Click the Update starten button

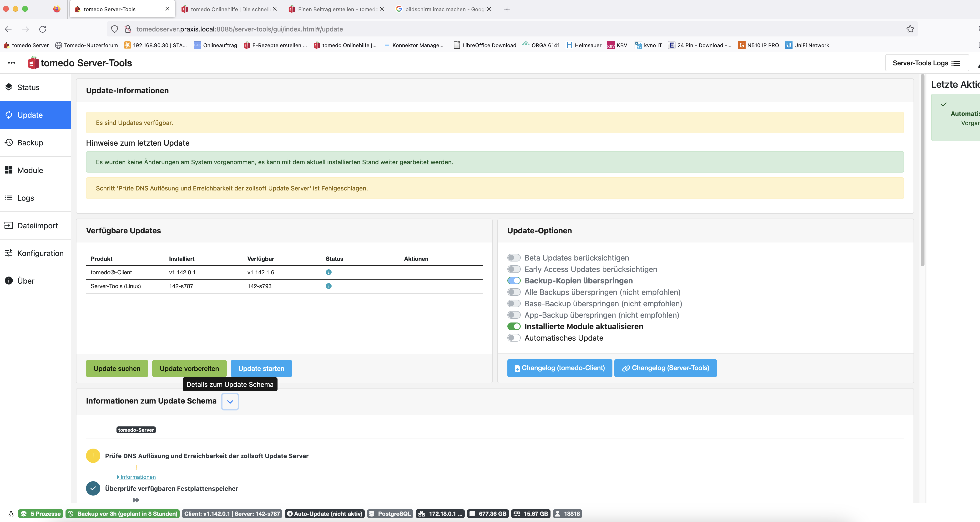pyautogui.click(x=261, y=368)
